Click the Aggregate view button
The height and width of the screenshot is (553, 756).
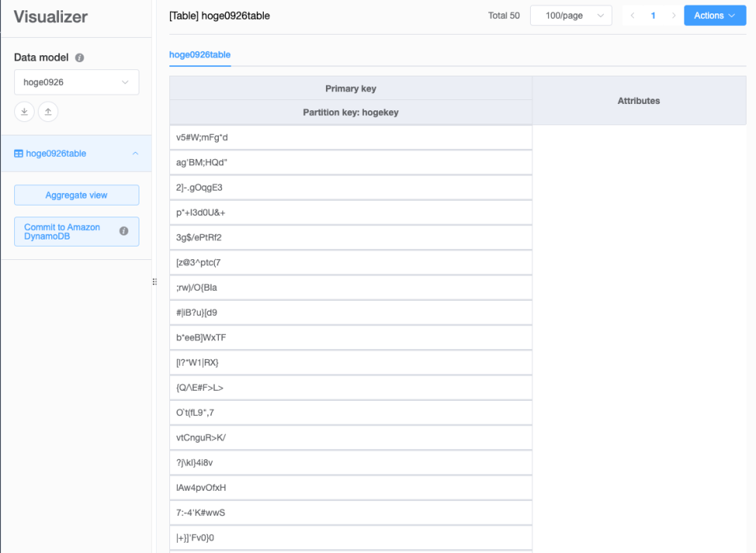point(76,195)
